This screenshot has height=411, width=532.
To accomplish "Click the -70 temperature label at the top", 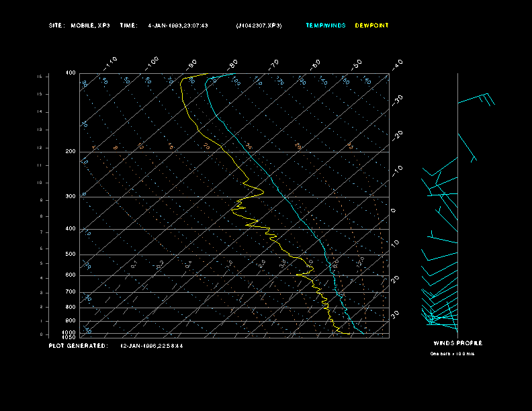I will 274,64.
